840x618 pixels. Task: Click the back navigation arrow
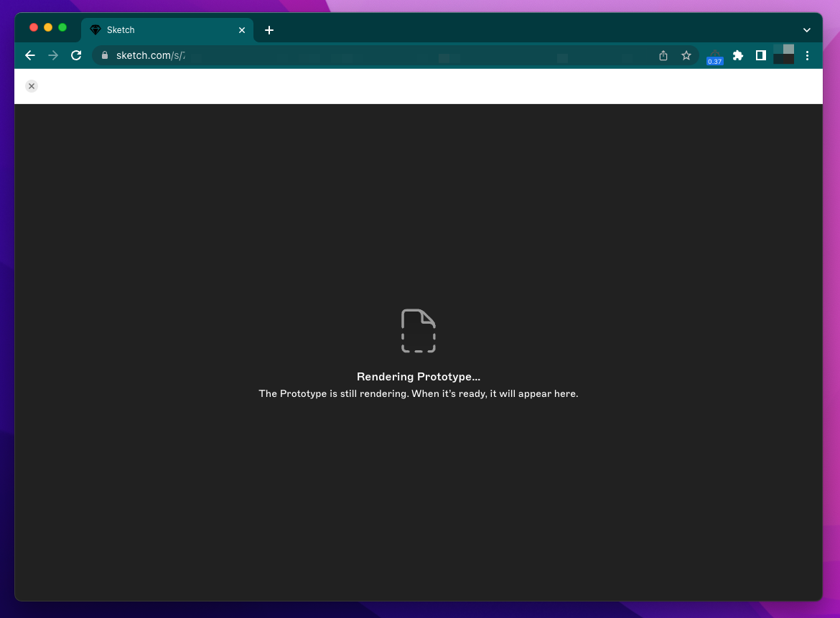tap(29, 55)
